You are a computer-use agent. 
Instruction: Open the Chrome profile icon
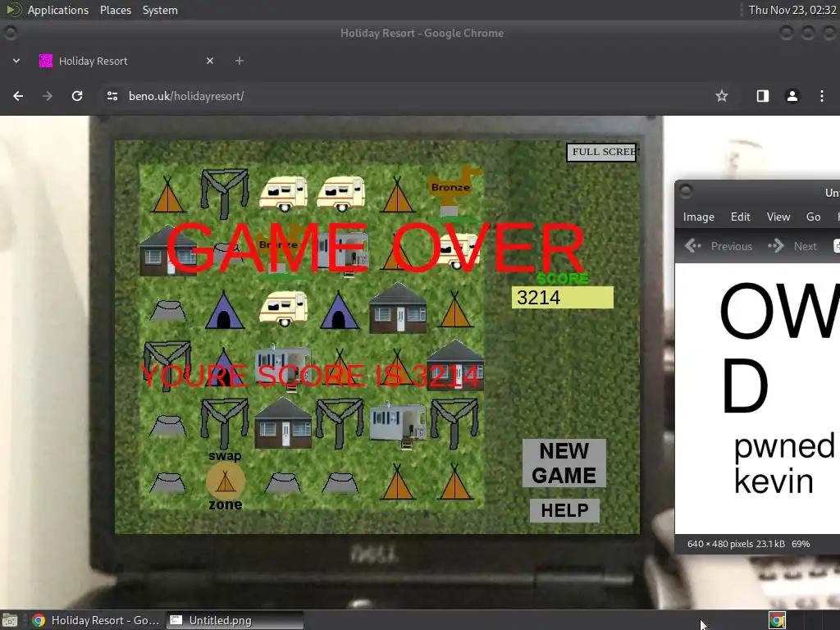[792, 96]
